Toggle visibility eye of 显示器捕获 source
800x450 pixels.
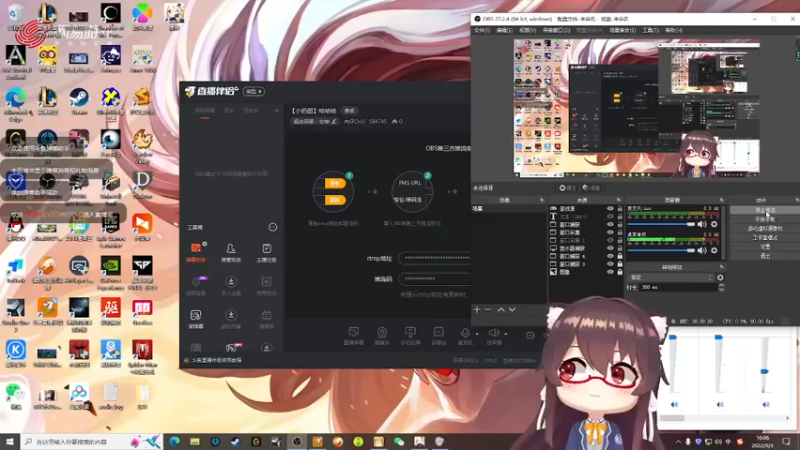[610, 248]
